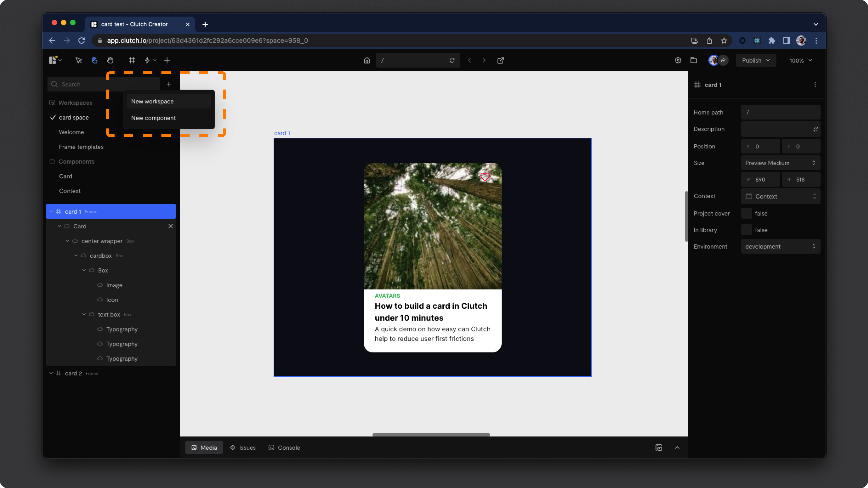The image size is (868, 488).
Task: Open the files folder icon
Action: pos(694,60)
